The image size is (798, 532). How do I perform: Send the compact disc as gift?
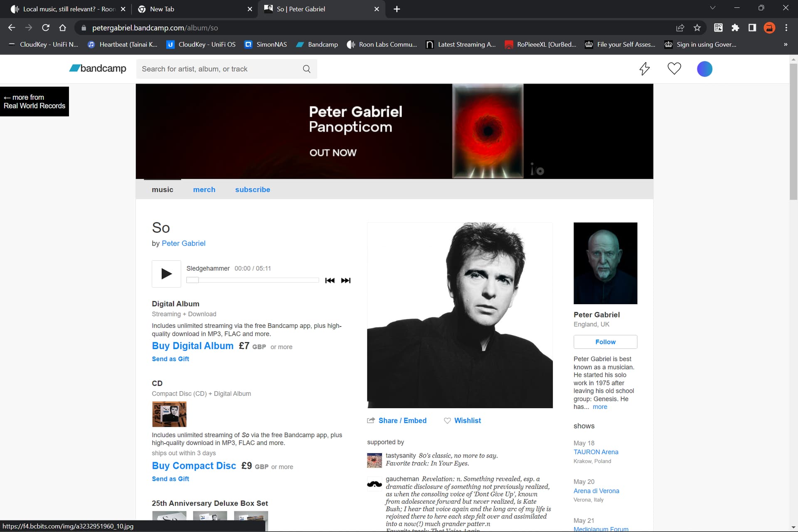170,479
